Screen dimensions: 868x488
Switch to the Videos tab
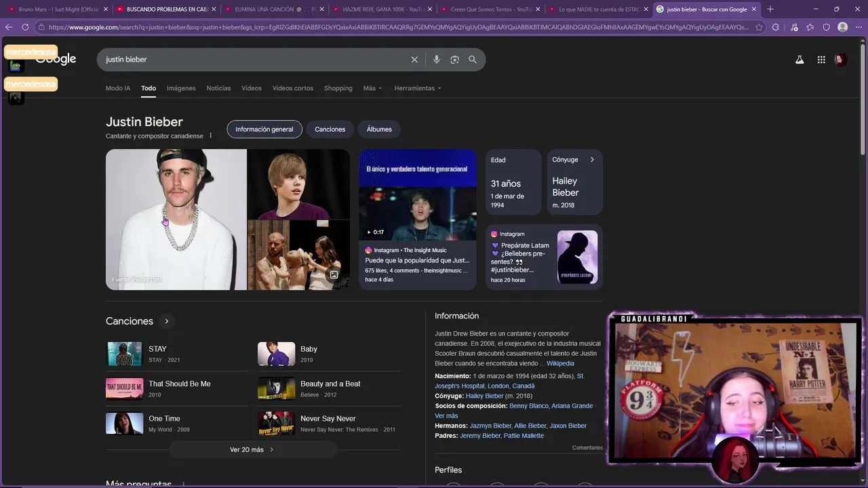pos(252,88)
